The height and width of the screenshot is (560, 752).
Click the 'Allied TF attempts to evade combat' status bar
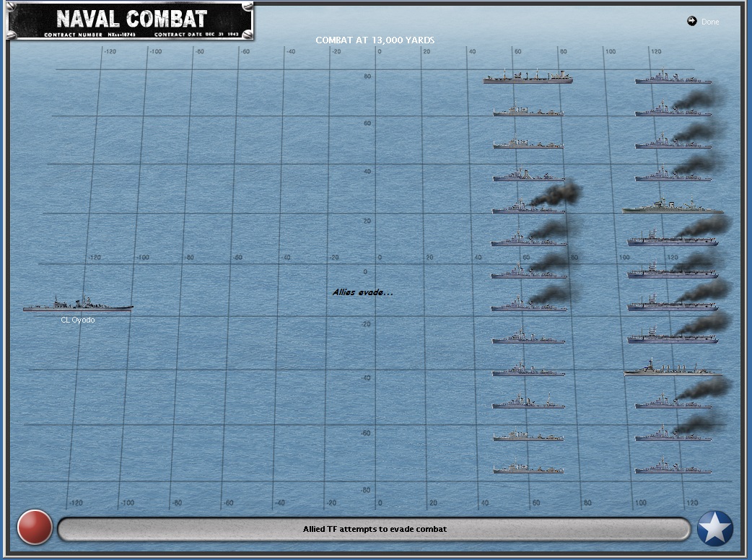coord(374,529)
